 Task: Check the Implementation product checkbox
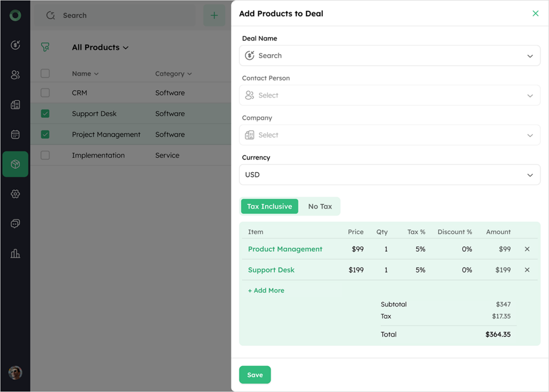click(45, 155)
